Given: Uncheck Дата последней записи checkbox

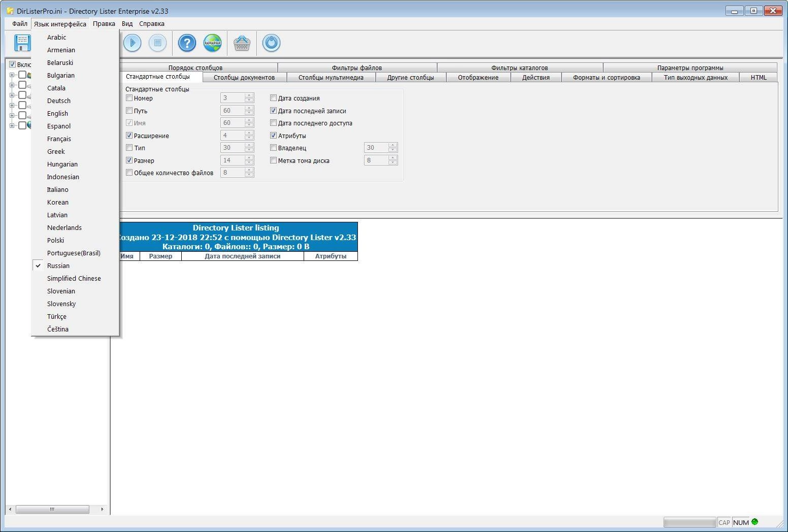Looking at the screenshot, I should [273, 111].
